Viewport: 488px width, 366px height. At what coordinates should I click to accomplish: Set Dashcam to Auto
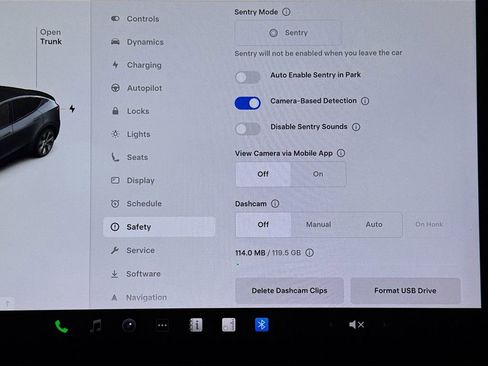[374, 225]
